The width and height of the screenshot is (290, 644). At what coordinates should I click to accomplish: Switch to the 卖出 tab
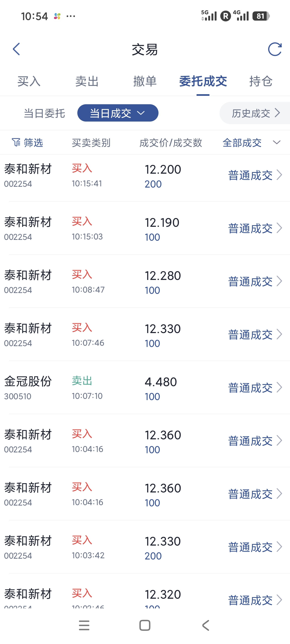click(87, 82)
